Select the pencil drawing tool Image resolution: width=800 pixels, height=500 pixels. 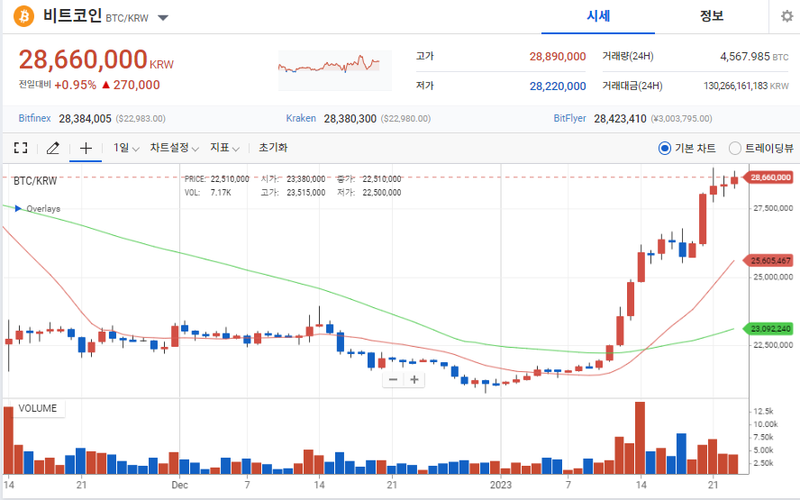pyautogui.click(x=53, y=148)
